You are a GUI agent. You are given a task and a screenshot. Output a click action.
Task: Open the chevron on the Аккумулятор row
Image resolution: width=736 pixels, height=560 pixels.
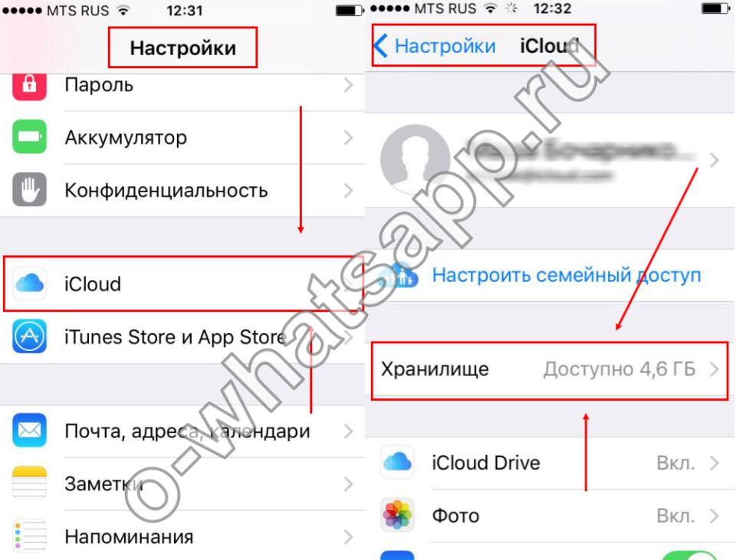348,137
